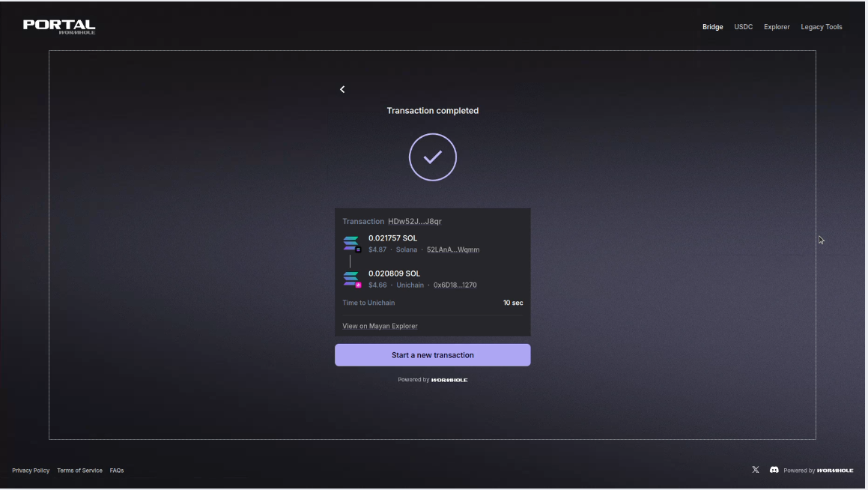The image size is (868, 490).
Task: Open the FAQs footer link
Action: 117,471
